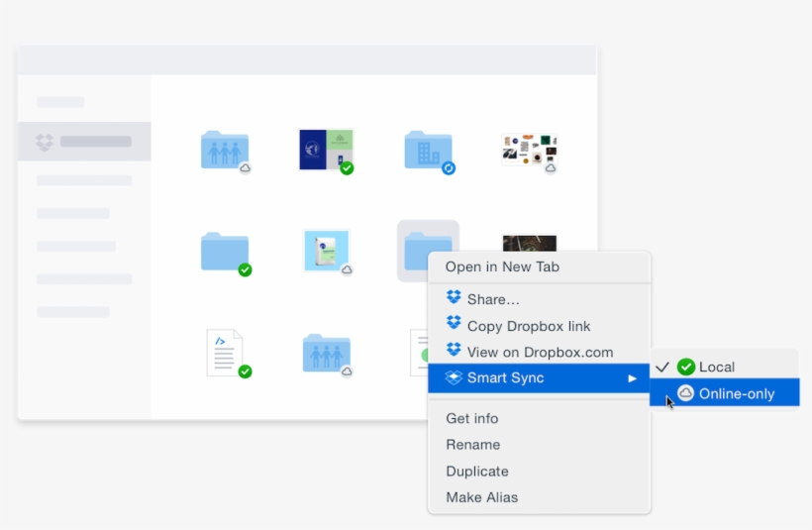Open the code document file icon
Viewport: 812px width, 530px height.
coord(224,353)
